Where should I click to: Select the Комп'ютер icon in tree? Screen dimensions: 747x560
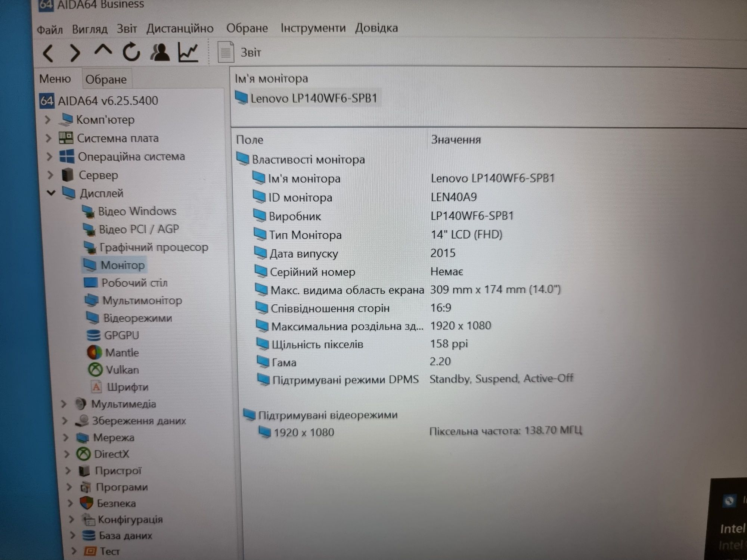click(66, 119)
